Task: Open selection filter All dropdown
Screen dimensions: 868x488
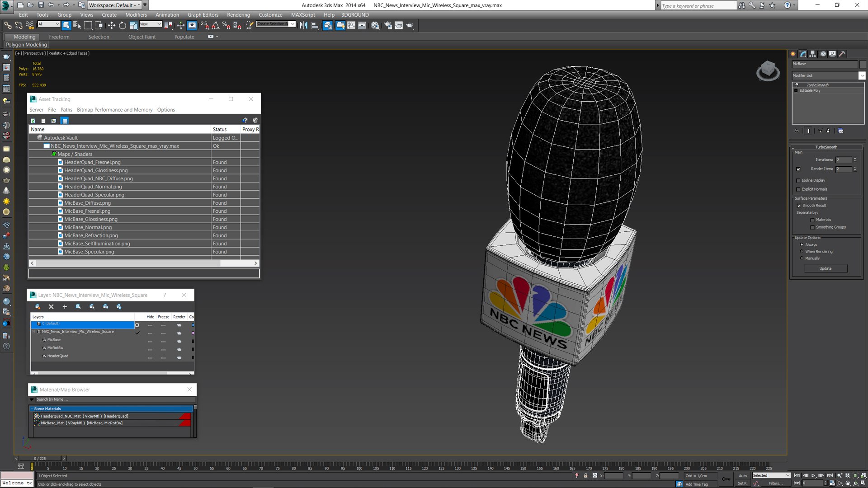Action: (48, 24)
